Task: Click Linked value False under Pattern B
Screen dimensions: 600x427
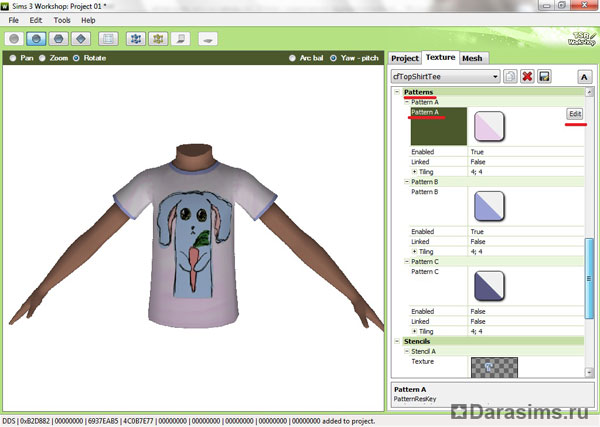Action: [478, 241]
